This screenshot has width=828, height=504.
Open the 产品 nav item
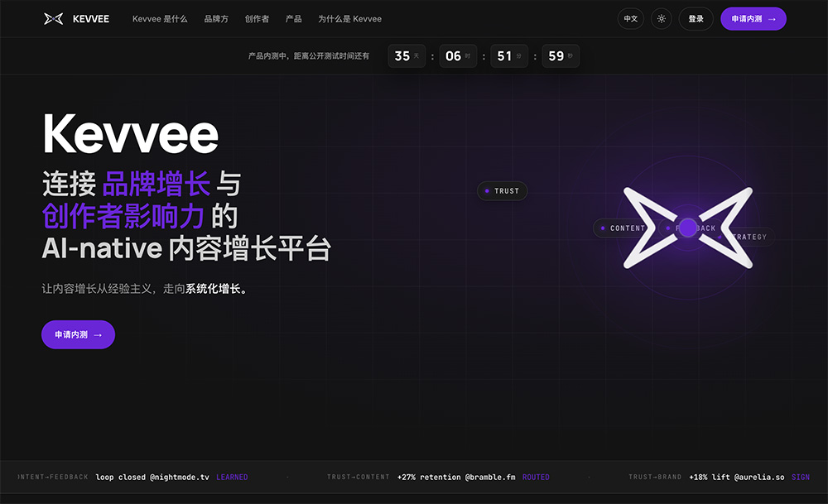(x=294, y=19)
